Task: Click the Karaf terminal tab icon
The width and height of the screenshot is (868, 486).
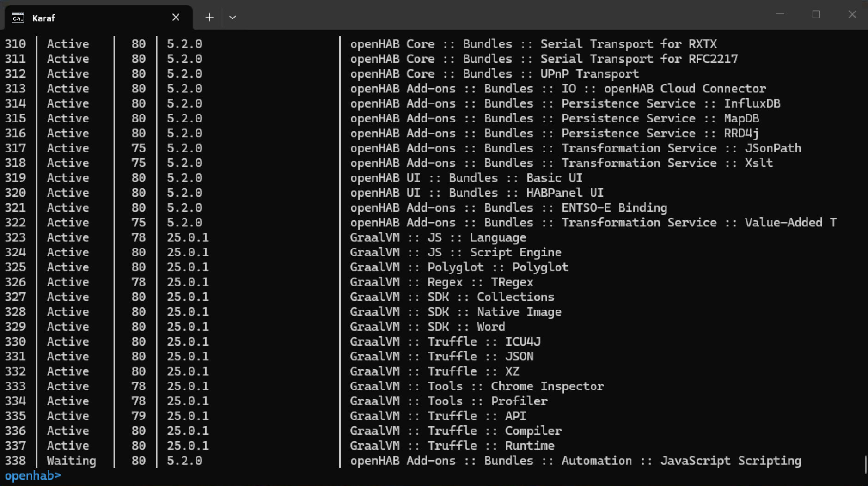Action: 18,18
